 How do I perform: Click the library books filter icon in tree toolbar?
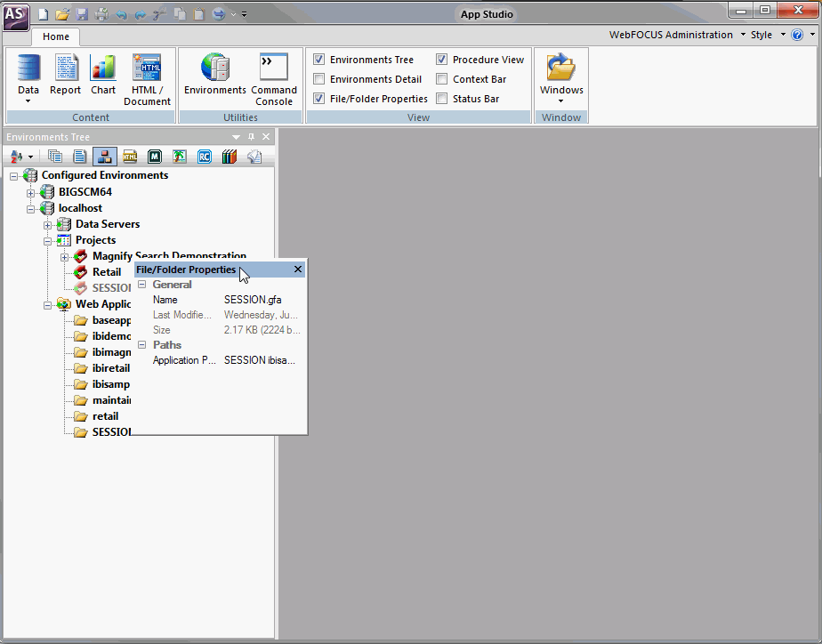click(230, 157)
